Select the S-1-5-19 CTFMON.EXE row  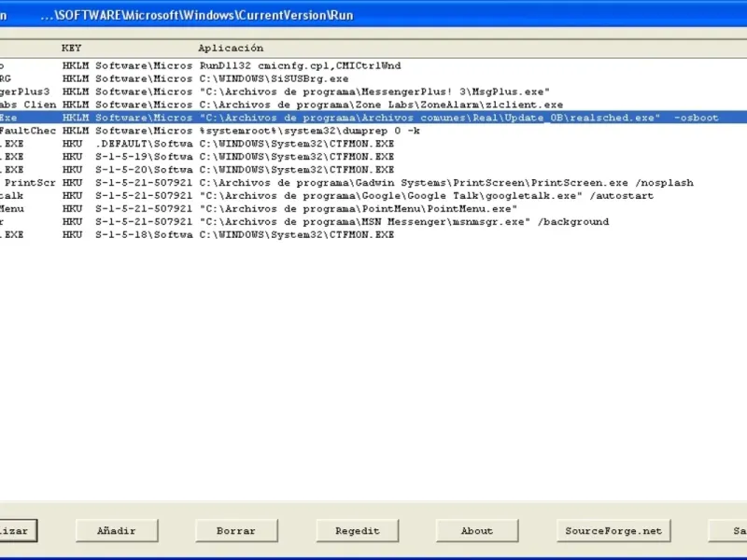point(373,157)
